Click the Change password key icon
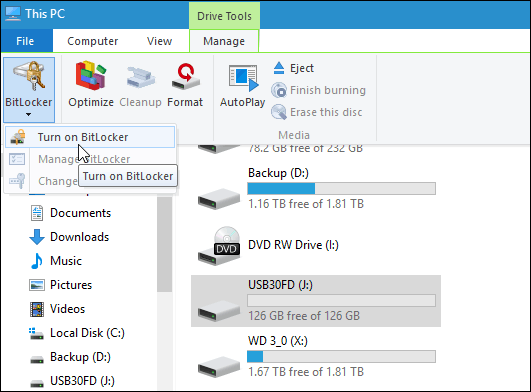This screenshot has width=531, height=392. pyautogui.click(x=17, y=180)
